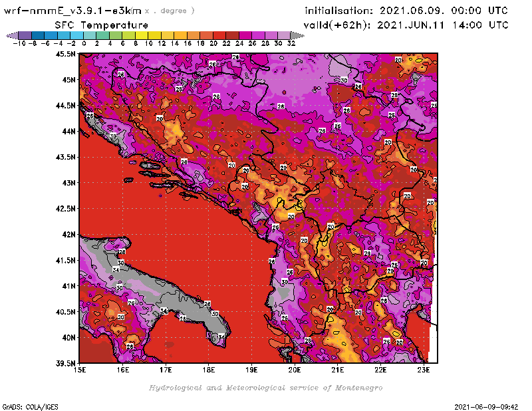The image size is (532, 411).
Task: Select the dark blue -8 to -6 swatch
Action: point(38,35)
